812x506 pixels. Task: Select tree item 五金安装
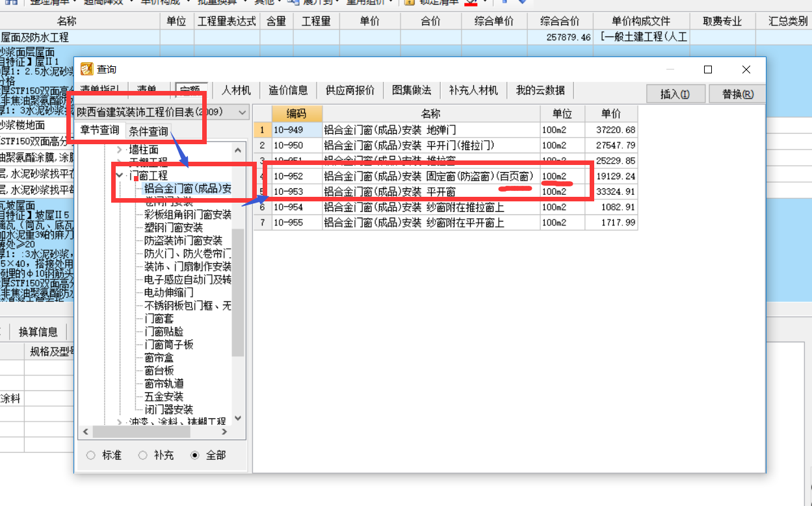pos(164,396)
